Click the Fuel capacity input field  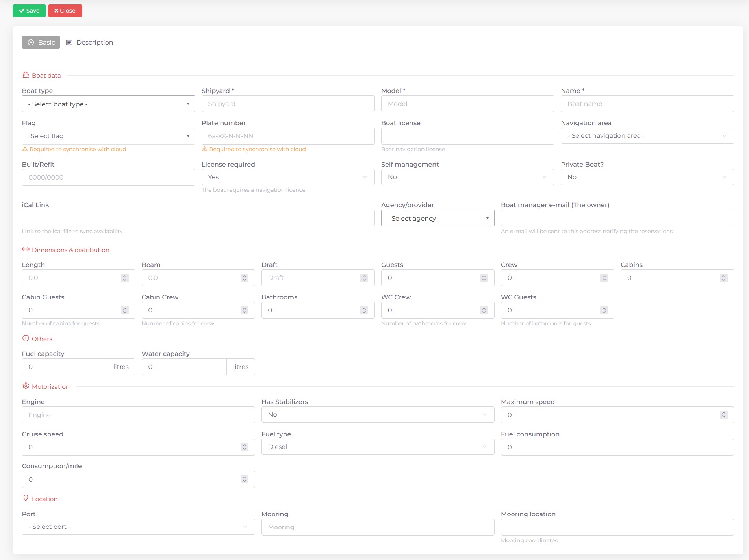coord(64,367)
